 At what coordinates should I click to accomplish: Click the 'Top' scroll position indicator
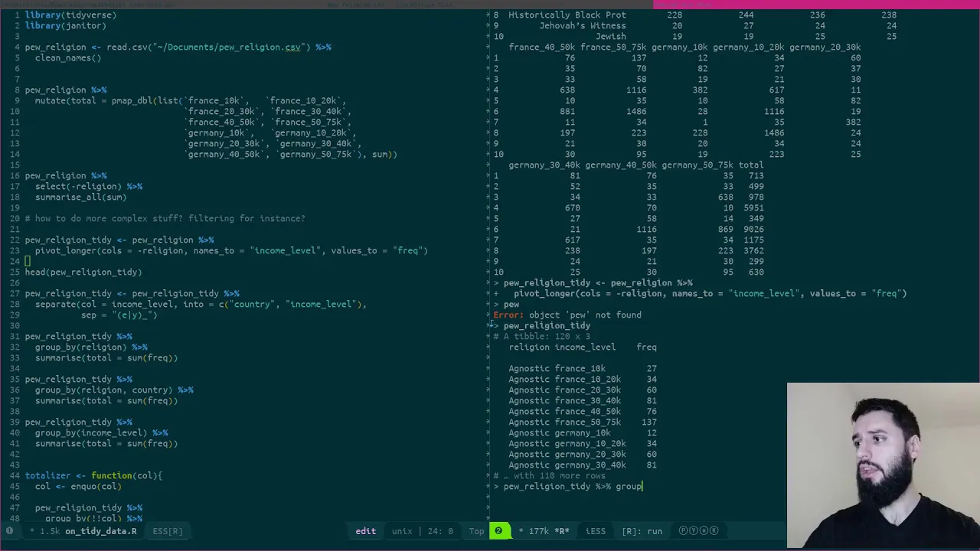click(x=476, y=531)
